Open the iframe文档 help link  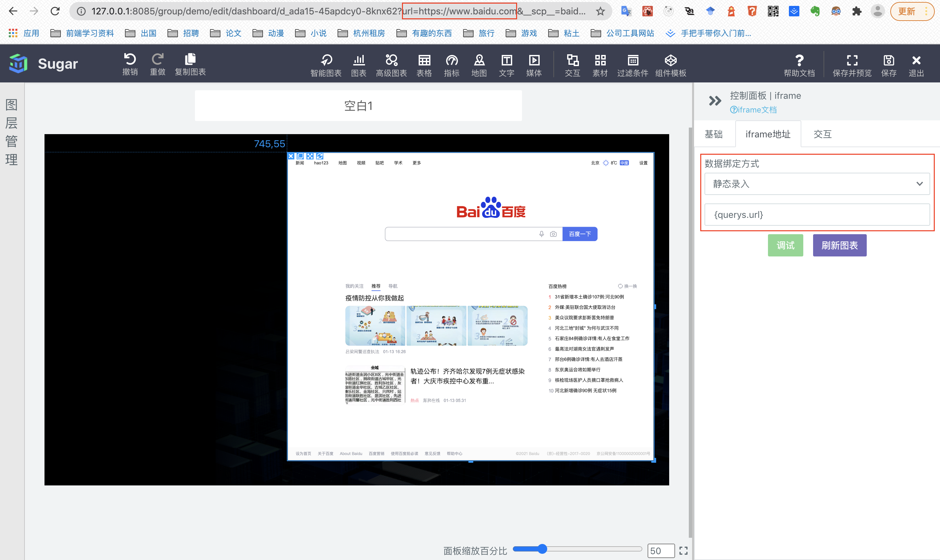(753, 110)
